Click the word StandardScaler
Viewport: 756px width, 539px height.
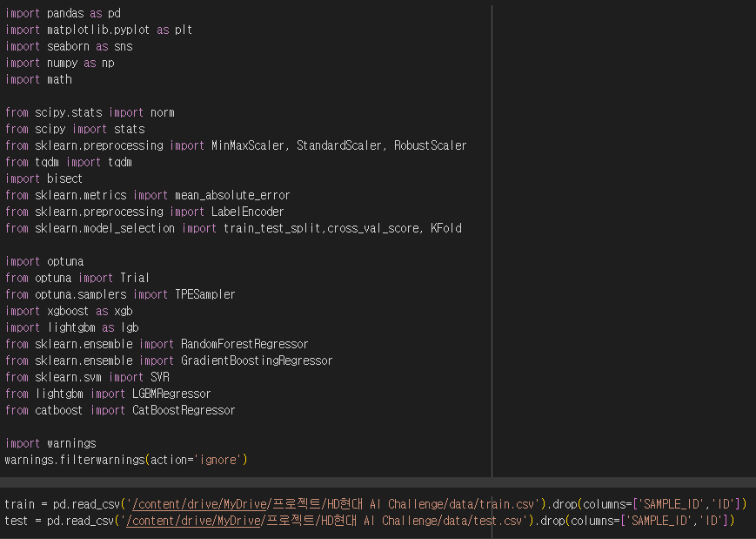pyautogui.click(x=338, y=145)
